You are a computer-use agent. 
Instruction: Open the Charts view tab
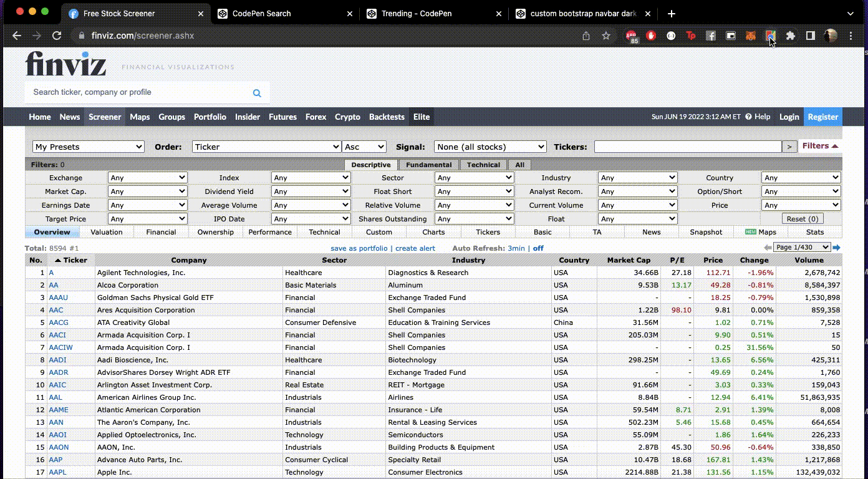click(433, 232)
